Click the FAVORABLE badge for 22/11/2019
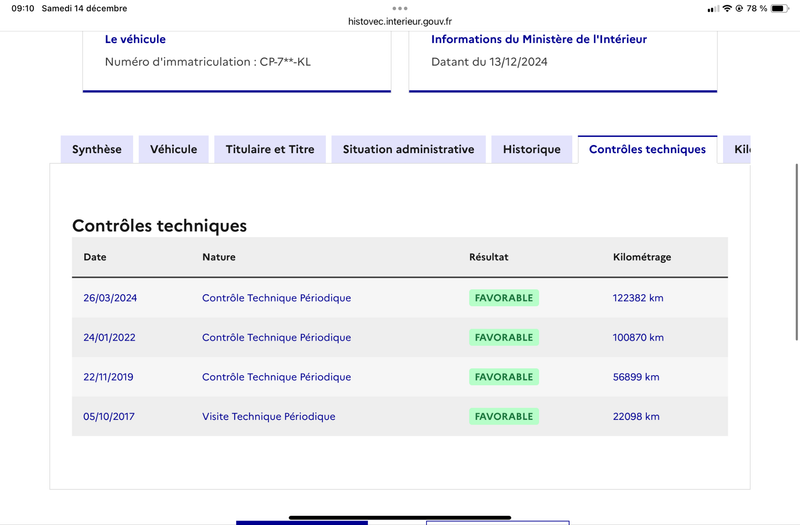The width and height of the screenshot is (800, 525). click(504, 377)
